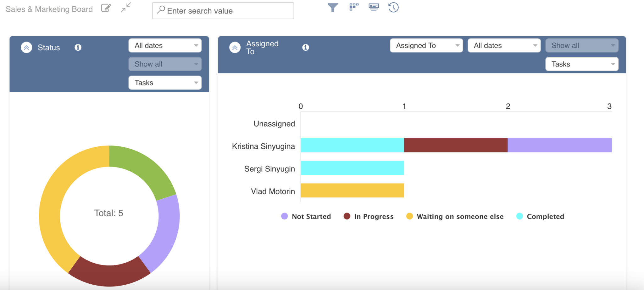Click the collapse arrows near board title
The image size is (644, 290).
(x=125, y=8)
